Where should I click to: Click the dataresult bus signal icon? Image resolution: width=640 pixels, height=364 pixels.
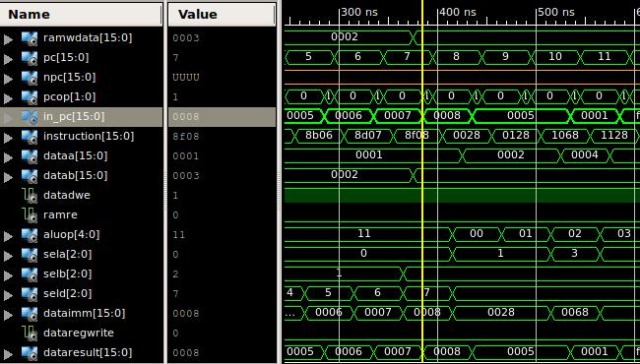(30, 352)
